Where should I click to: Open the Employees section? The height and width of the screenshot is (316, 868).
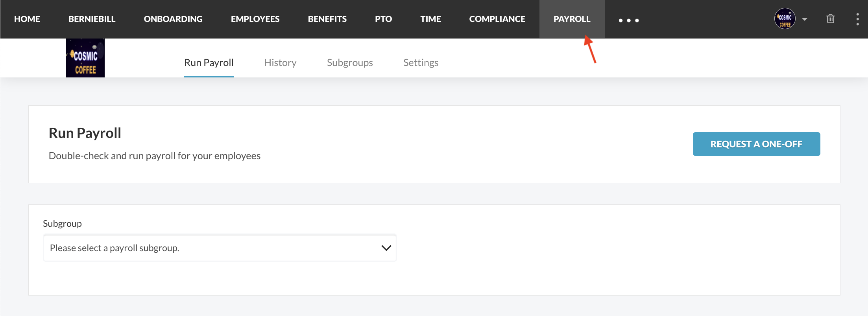(x=255, y=19)
